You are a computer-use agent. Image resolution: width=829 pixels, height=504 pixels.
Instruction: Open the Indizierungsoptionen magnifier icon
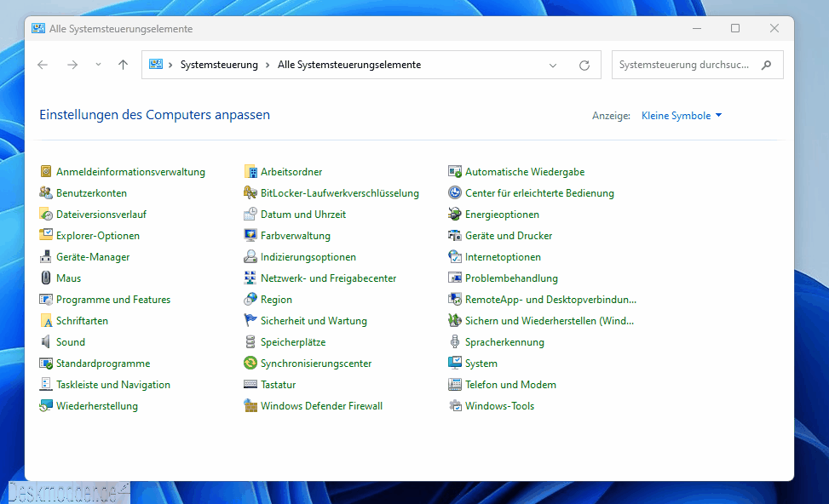click(250, 257)
